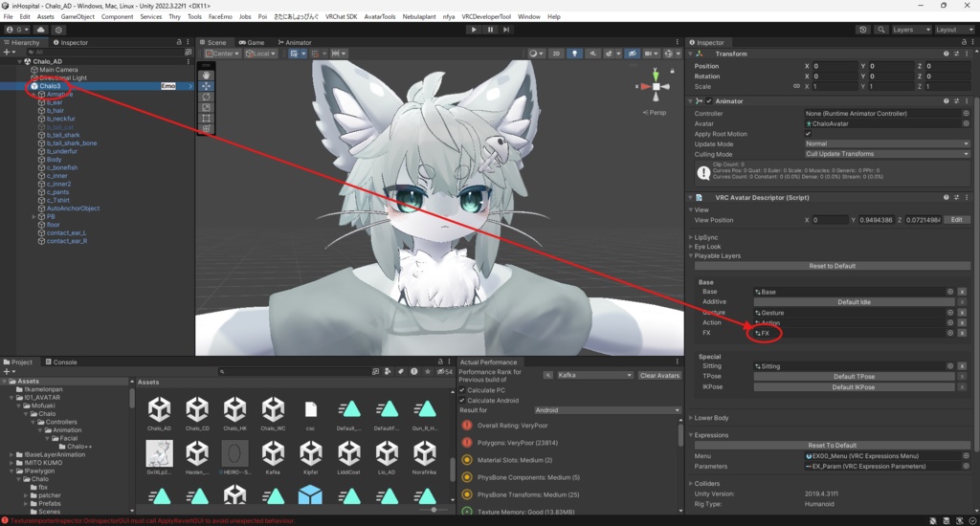Click the Step frame button
This screenshot has width=980, height=526.
point(506,30)
